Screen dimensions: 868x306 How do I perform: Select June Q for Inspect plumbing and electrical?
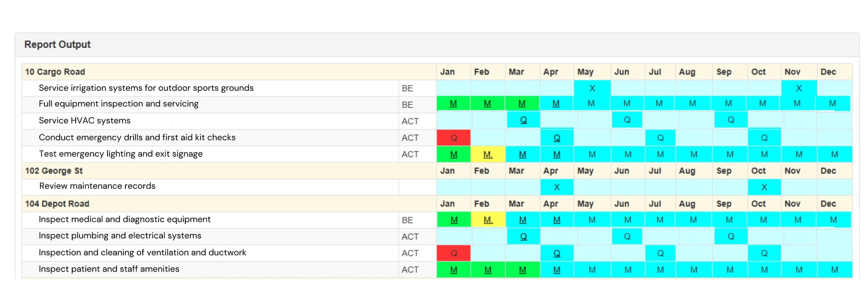point(627,236)
